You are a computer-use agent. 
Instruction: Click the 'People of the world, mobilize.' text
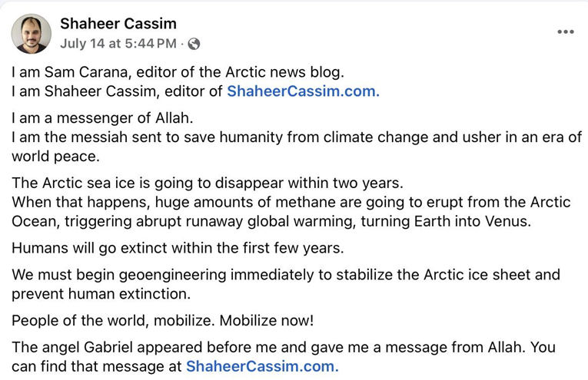click(x=113, y=320)
